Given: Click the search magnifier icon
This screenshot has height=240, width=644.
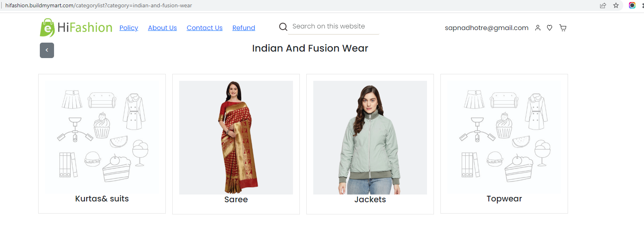Looking at the screenshot, I should coord(283,27).
